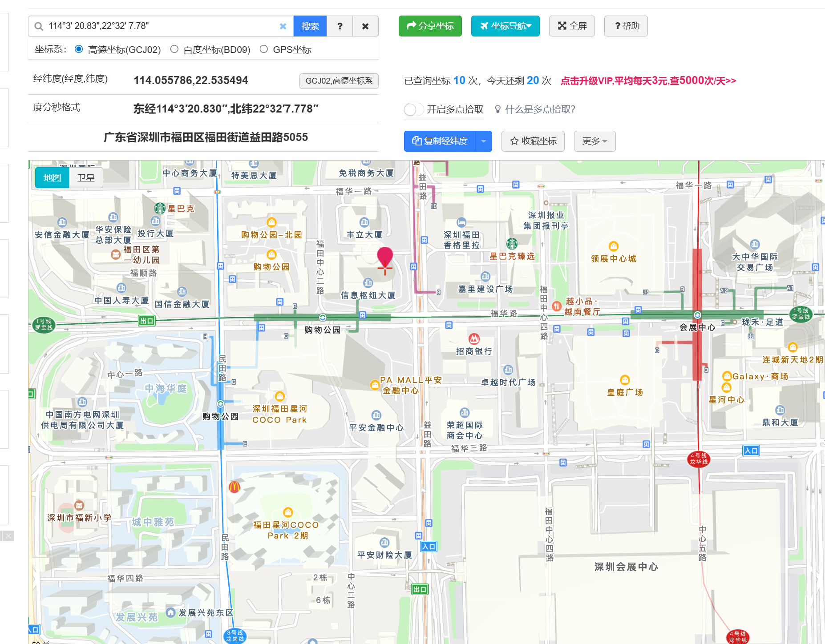Screen dimensions: 825x644
Task: Click the 皇庭广场 shopping icon
Action: point(625,380)
